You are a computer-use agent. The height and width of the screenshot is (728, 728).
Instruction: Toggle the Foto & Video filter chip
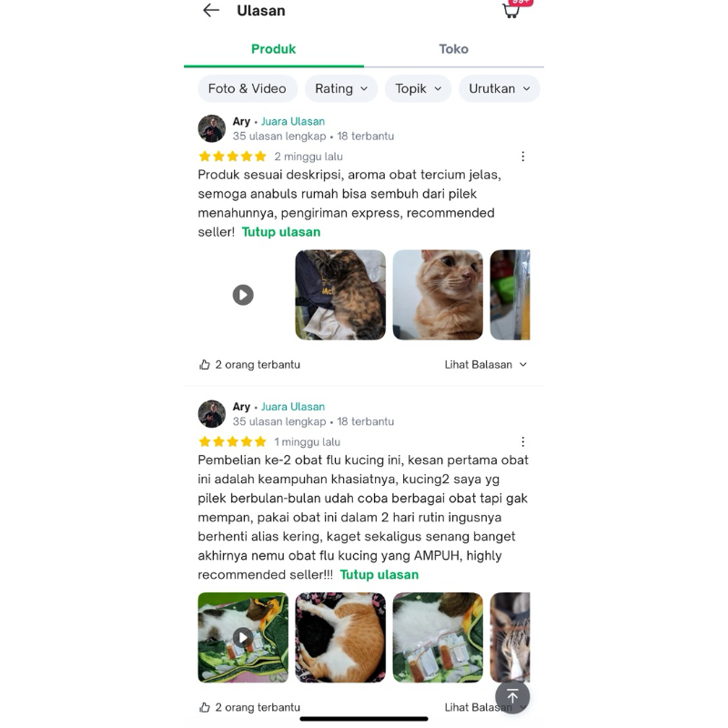[248, 88]
